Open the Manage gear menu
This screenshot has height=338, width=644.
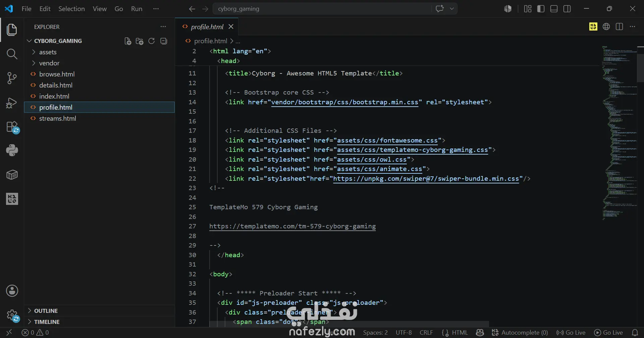(x=13, y=316)
